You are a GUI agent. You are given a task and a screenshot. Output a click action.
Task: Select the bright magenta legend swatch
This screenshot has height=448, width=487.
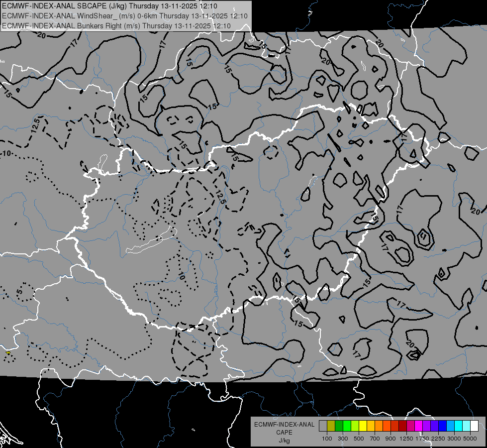point(419,426)
